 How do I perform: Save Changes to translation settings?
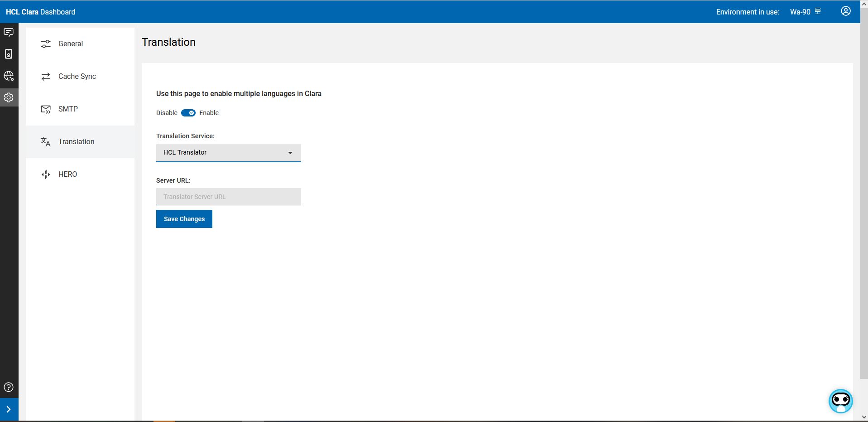[x=184, y=219]
